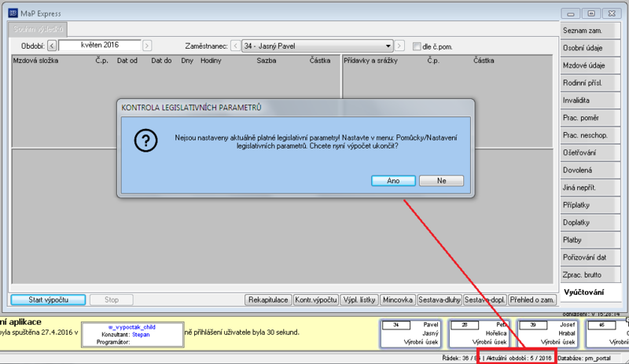Select previous employee arrow

pos(235,46)
